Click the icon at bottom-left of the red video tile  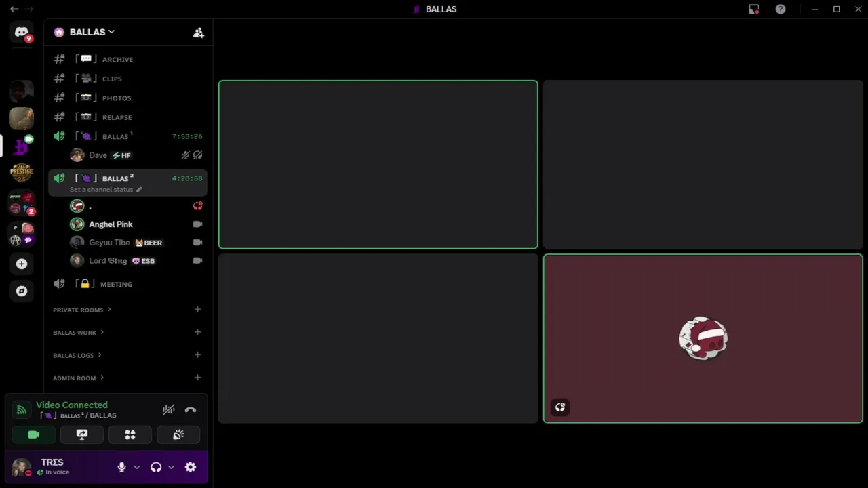click(x=560, y=407)
